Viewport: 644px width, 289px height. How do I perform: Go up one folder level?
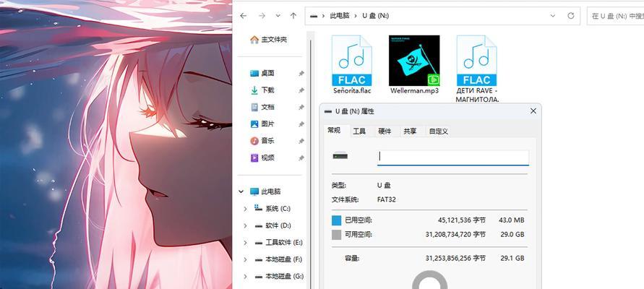coord(293,16)
